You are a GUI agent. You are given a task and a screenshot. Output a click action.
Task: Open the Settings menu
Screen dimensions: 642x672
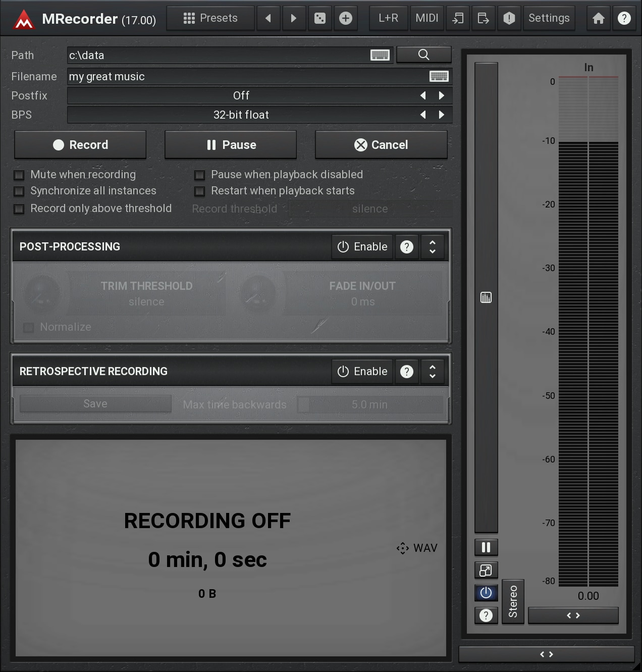[549, 19]
